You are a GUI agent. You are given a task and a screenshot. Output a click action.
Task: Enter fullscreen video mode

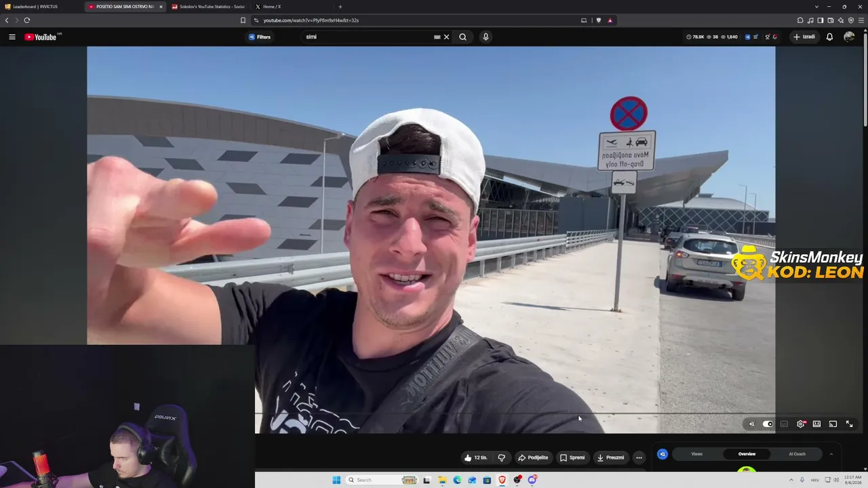(x=850, y=424)
